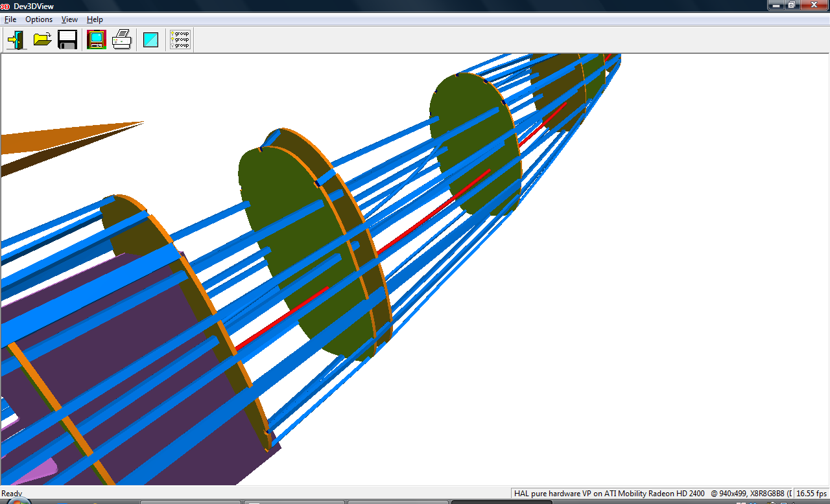Print the view with the printer icon
This screenshot has width=830, height=504.
pos(122,40)
